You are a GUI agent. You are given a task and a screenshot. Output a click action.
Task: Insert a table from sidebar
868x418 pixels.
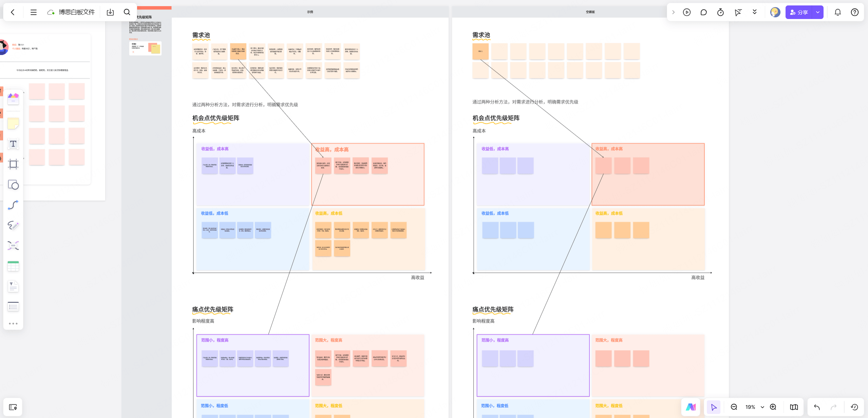[x=13, y=266]
